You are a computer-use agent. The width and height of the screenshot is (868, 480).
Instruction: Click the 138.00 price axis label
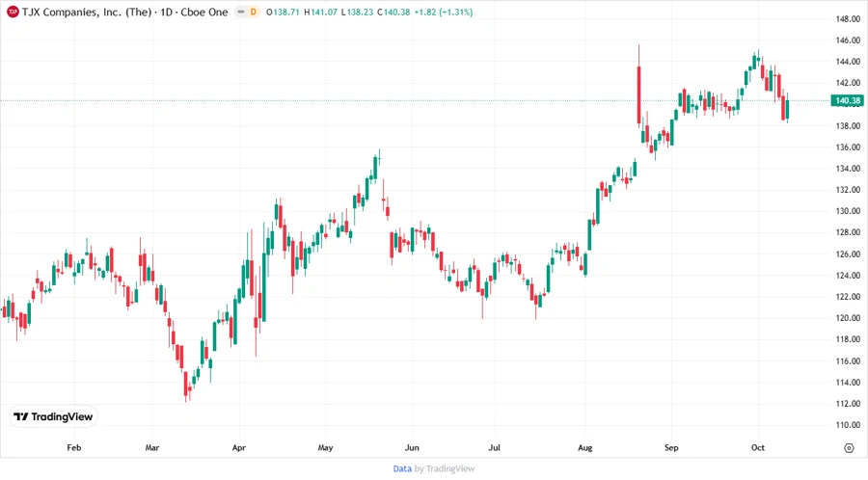pos(848,125)
